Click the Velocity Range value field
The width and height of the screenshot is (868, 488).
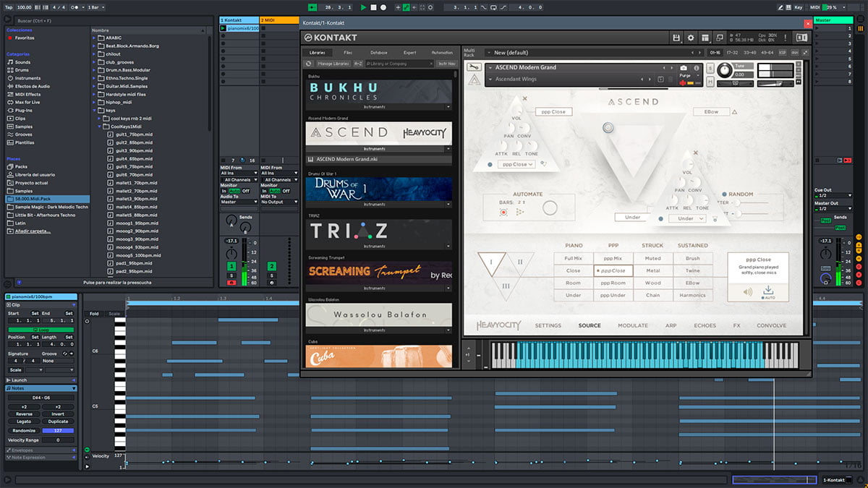coord(58,440)
